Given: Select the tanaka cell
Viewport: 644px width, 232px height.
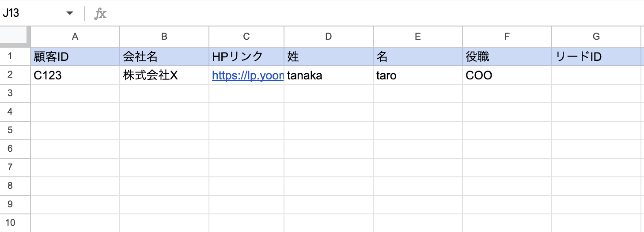Looking at the screenshot, I should (329, 75).
